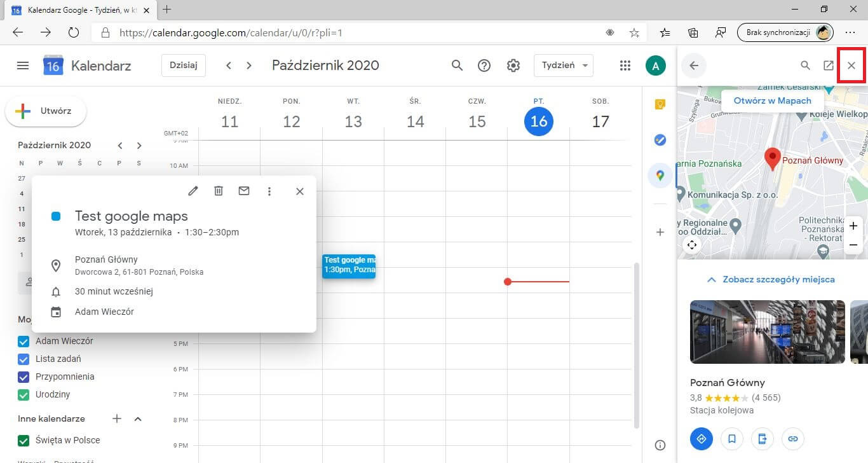Viewport: 868px width, 463px height.
Task: Go back in the Maps side panel
Action: pos(694,66)
